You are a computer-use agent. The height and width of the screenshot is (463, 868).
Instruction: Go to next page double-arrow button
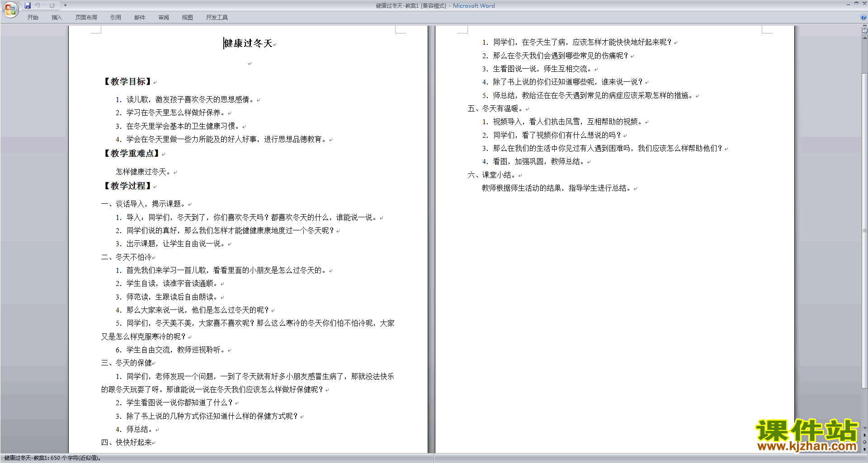point(864,449)
